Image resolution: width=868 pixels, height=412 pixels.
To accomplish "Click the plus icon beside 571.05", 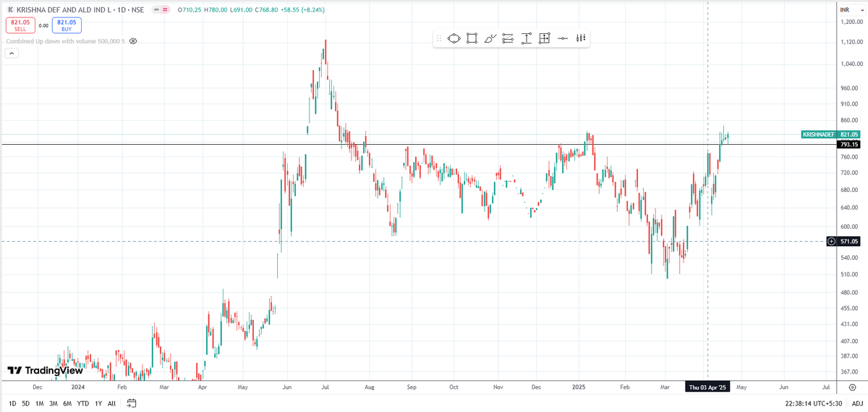I will click(832, 241).
